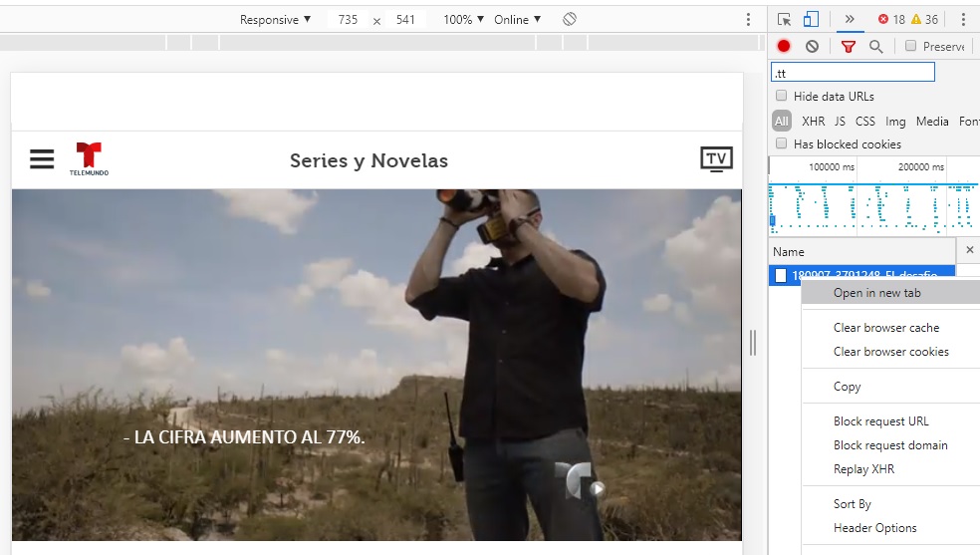Open device toolbar more options menu

click(x=748, y=19)
